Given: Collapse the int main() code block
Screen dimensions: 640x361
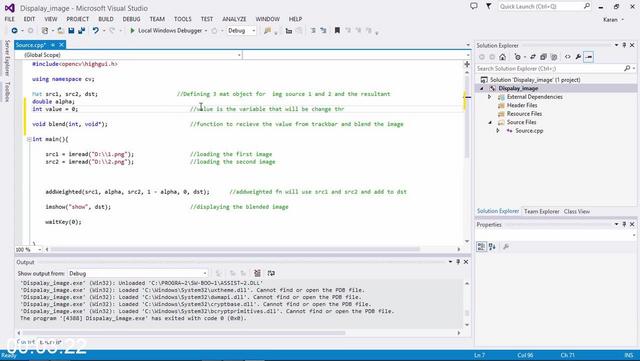Looking at the screenshot, I should coord(29,139).
